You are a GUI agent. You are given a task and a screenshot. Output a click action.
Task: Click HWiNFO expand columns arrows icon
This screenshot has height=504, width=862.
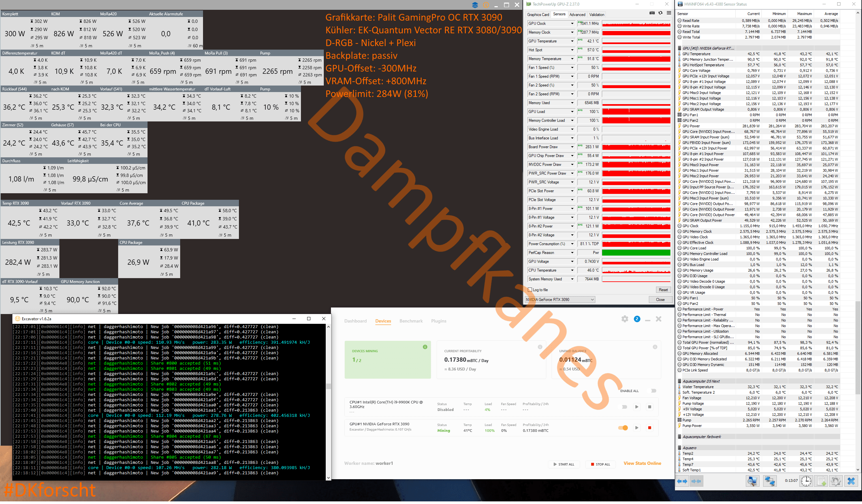click(x=682, y=481)
